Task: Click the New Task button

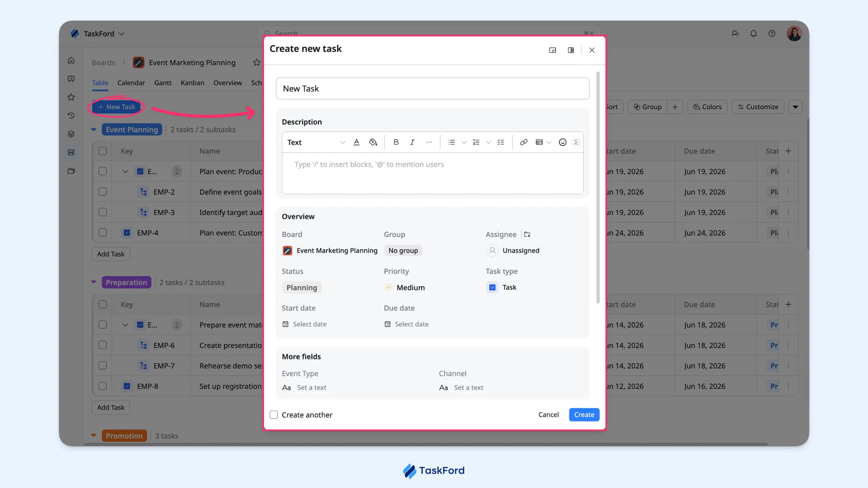Action: pyautogui.click(x=116, y=107)
